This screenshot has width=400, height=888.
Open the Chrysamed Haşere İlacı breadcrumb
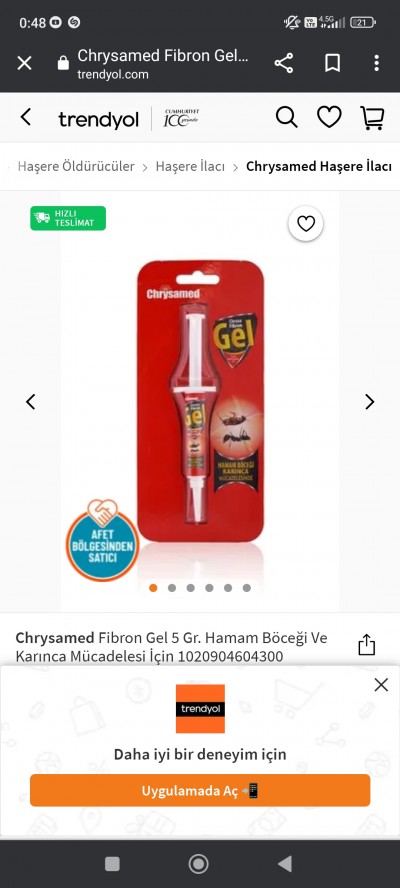click(319, 166)
